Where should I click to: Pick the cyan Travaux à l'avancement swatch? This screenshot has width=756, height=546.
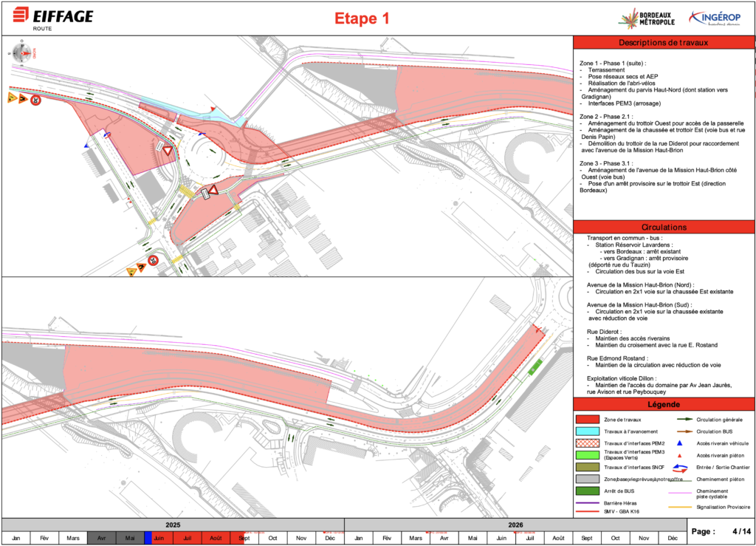tap(587, 431)
